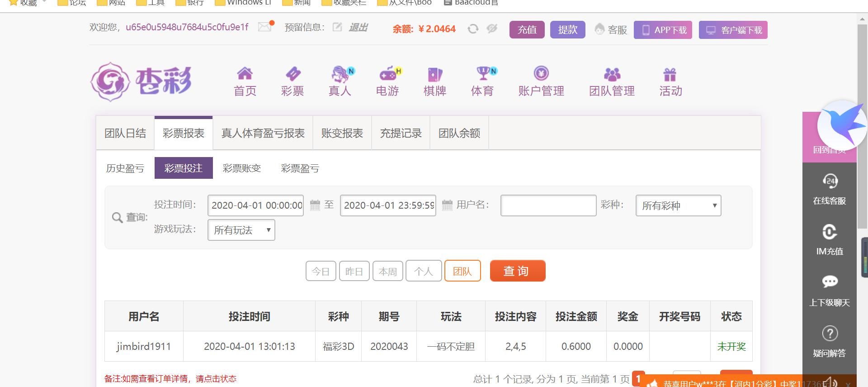
Task: Open IM充值 in right sidebar
Action: (x=830, y=240)
